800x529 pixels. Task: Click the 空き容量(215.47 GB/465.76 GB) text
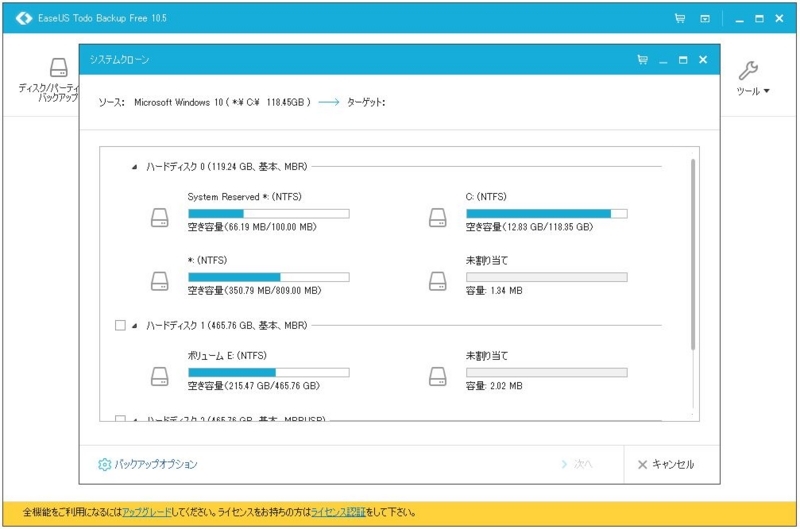pos(254,386)
